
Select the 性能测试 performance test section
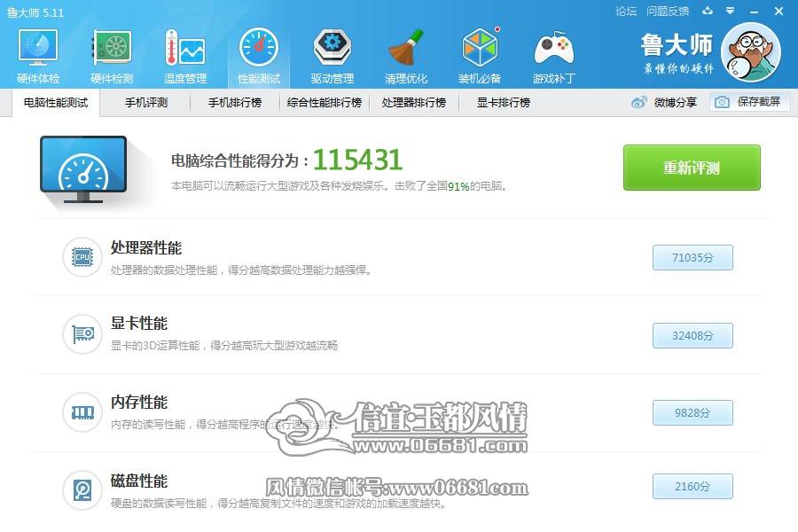pyautogui.click(x=259, y=56)
